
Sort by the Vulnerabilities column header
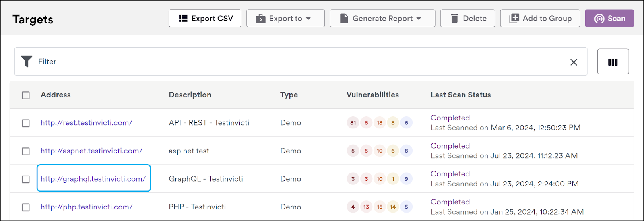(x=372, y=95)
